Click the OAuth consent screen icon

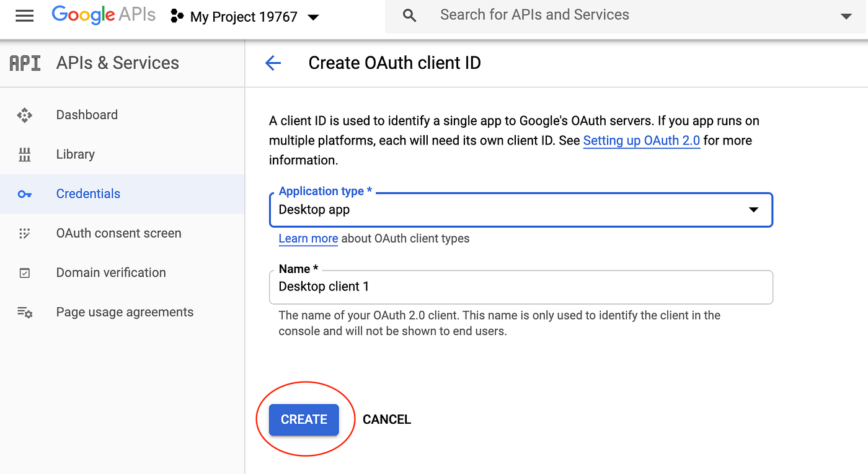click(x=24, y=233)
